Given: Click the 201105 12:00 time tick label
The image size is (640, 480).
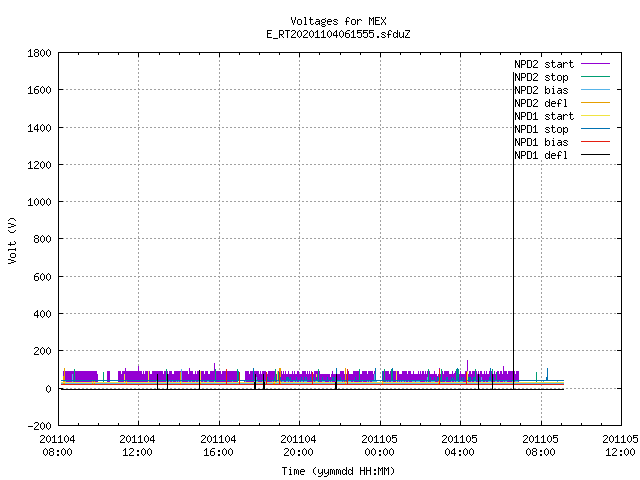Looking at the screenshot, I should 620,446.
